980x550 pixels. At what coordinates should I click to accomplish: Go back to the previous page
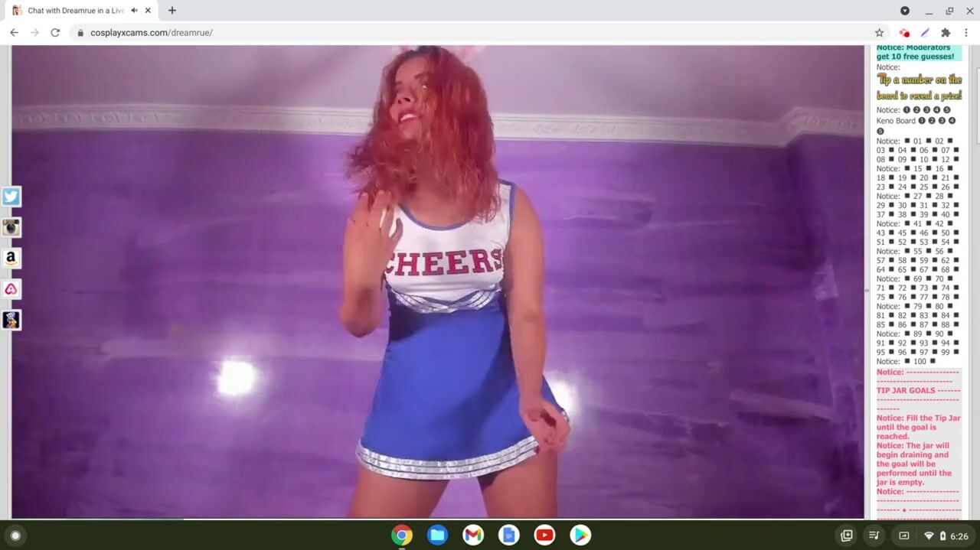(14, 33)
